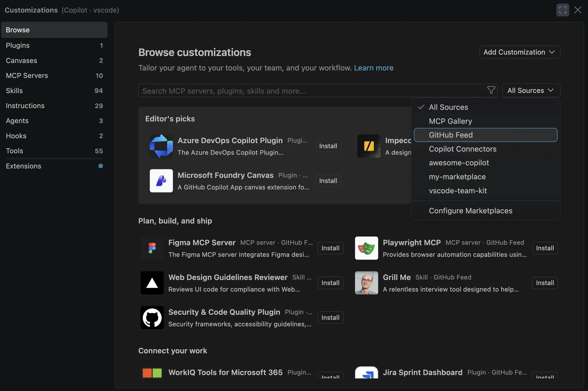Click the Microsoft Foundry Canvas icon
588x391 pixels.
click(x=161, y=181)
